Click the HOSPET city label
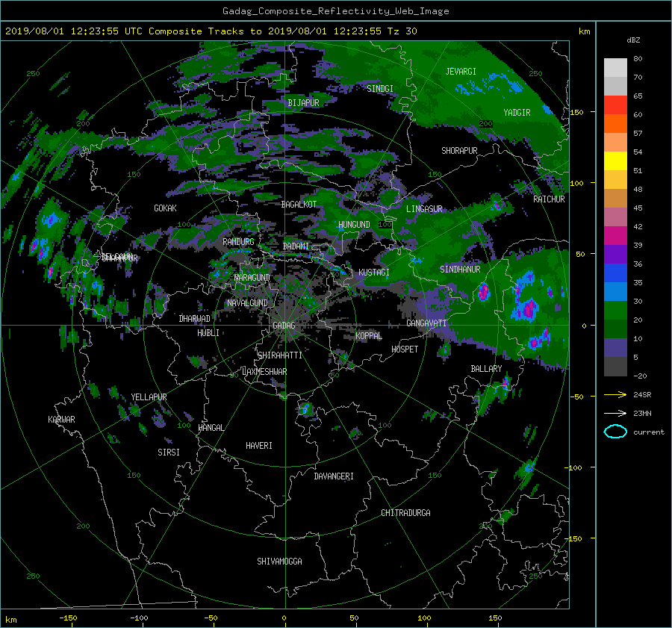 pyautogui.click(x=405, y=349)
